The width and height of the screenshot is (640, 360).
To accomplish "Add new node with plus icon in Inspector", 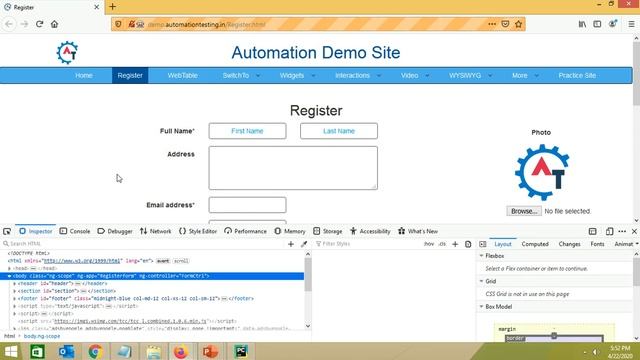I will click(x=291, y=244).
